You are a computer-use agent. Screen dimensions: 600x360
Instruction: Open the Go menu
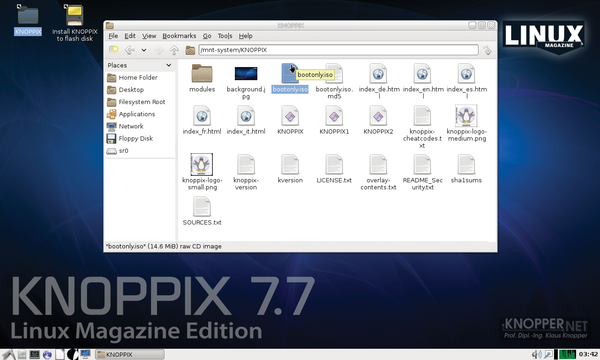[207, 36]
